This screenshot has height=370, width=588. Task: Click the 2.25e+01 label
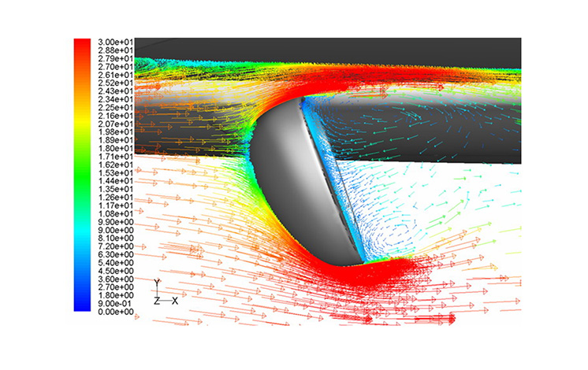tap(116, 108)
